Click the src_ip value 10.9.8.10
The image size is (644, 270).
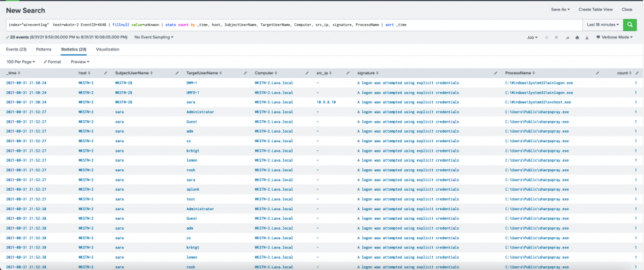pyautogui.click(x=326, y=102)
